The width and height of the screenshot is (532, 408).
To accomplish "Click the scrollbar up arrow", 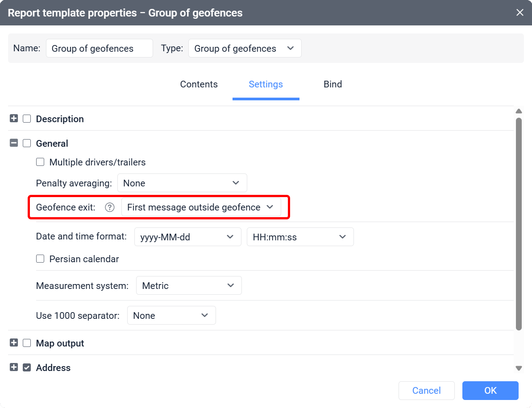I will click(519, 111).
